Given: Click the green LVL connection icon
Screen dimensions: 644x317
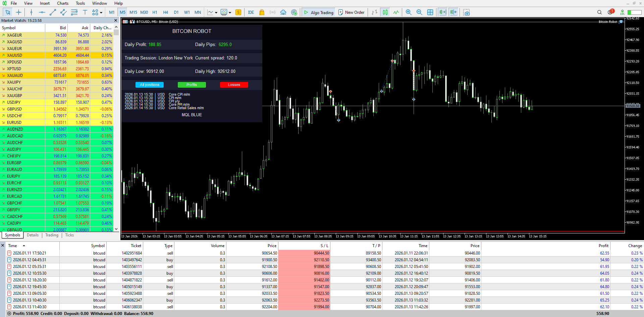Looking at the screenshot, I should [x=622, y=12].
